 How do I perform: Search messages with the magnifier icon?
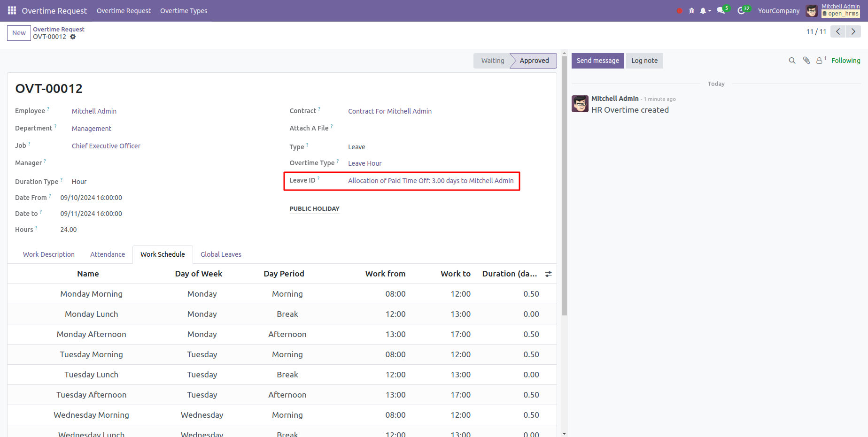click(792, 61)
